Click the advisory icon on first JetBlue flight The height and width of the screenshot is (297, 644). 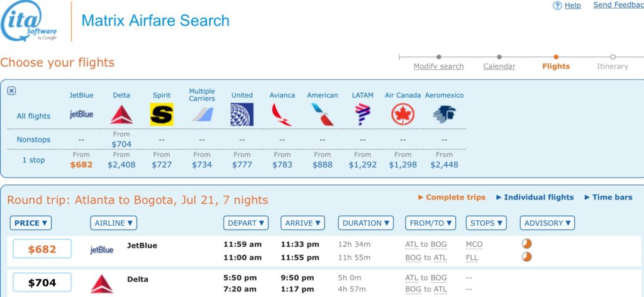[x=527, y=244]
